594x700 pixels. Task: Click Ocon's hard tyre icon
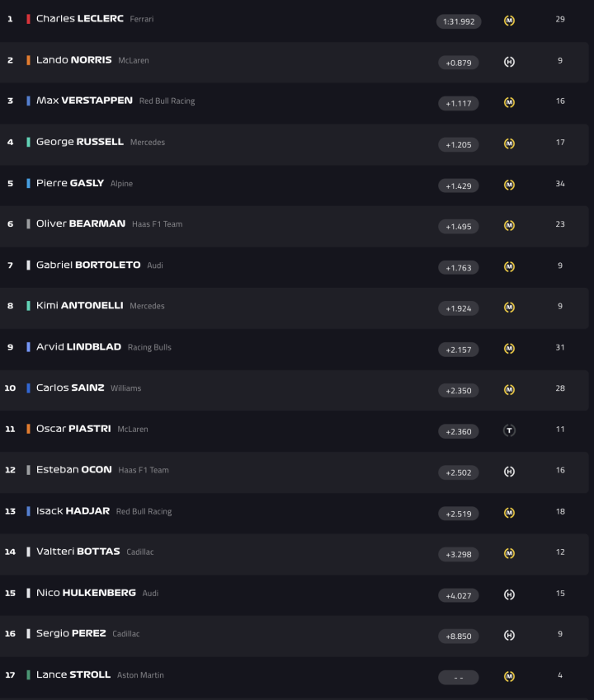509,472
